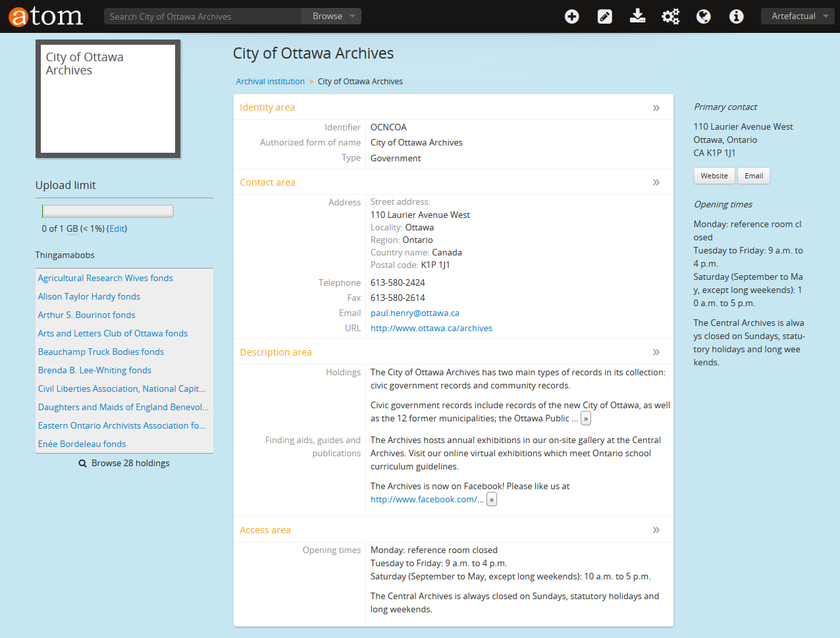Open Archival institution breadcrumb link
840x638 pixels.
pyautogui.click(x=270, y=82)
